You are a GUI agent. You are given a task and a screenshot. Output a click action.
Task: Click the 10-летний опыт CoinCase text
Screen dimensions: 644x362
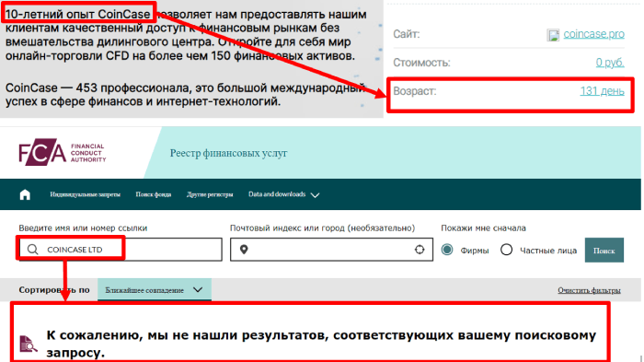77,14
